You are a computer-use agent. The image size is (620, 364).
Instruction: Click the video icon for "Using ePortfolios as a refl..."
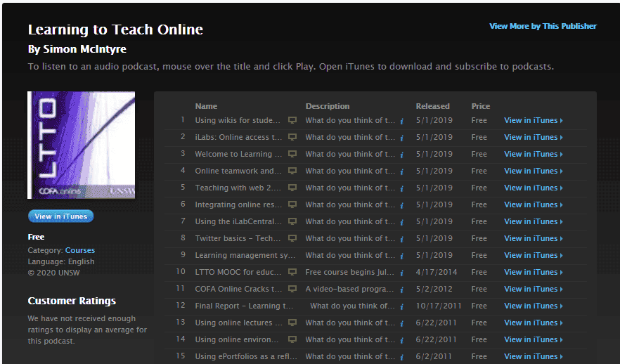coord(292,357)
